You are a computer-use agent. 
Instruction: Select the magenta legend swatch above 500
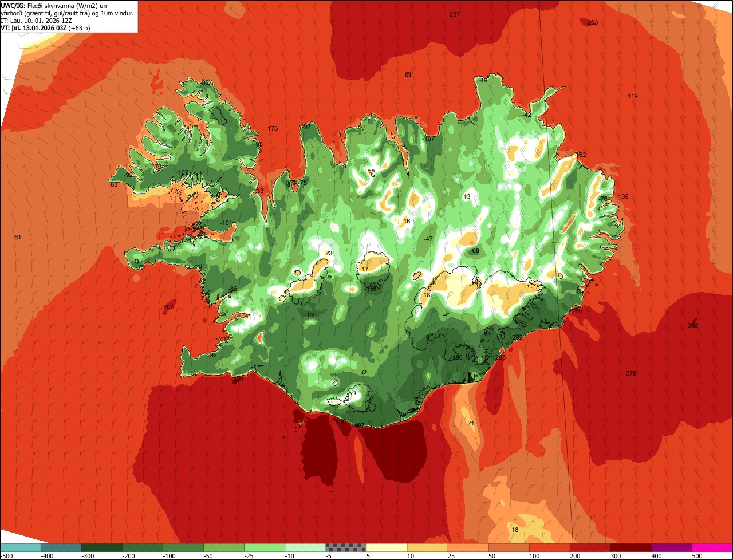click(x=712, y=547)
